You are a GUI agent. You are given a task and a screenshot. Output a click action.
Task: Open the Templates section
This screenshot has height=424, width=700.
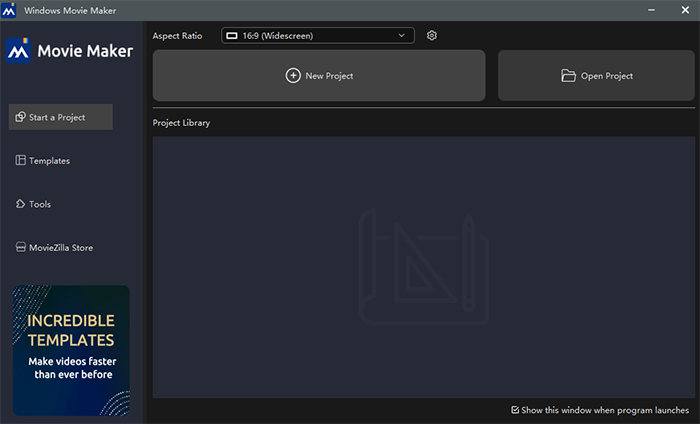pos(43,160)
